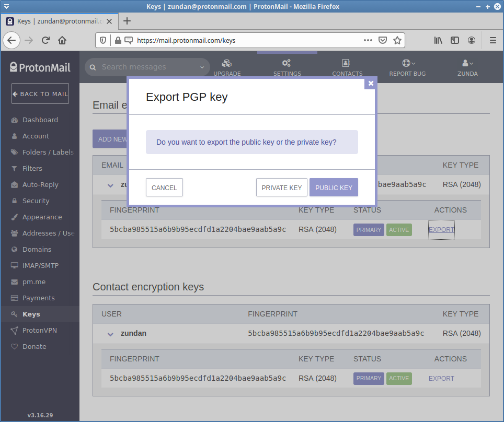Image resolution: width=504 pixels, height=422 pixels.
Task: Click the Add New Key button
Action: pyautogui.click(x=110, y=139)
